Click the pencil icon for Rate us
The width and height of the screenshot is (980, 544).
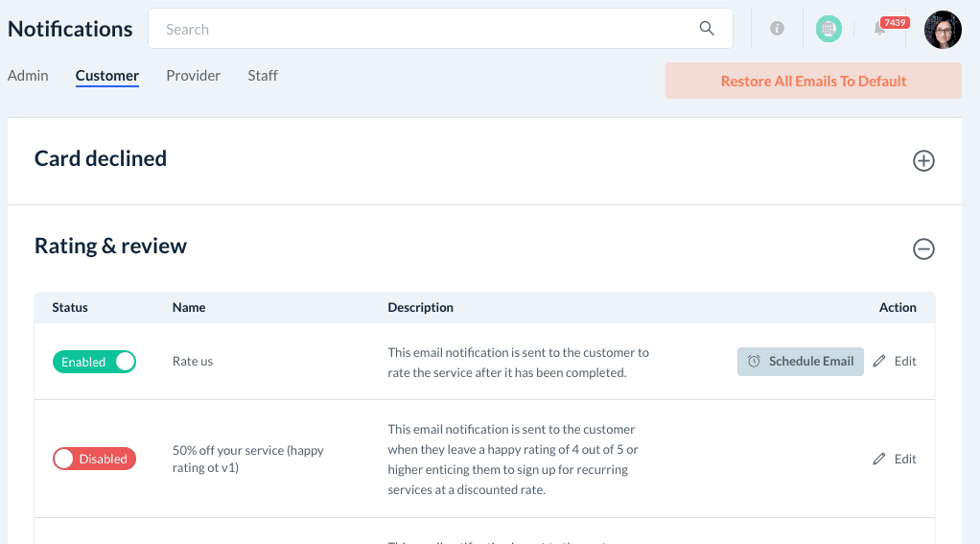point(879,362)
